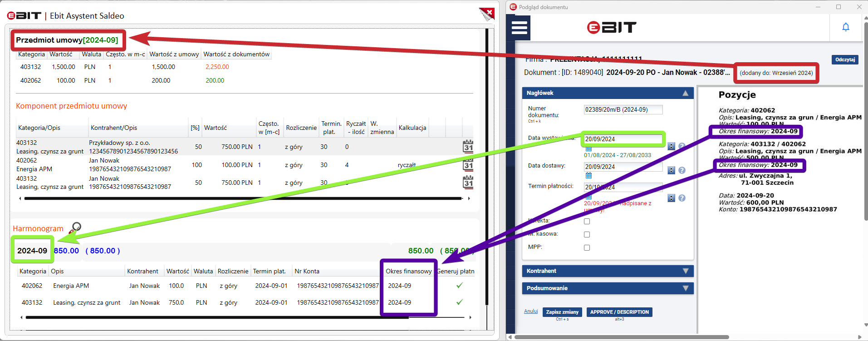Click the Harmonogram magnifier icon
The image size is (868, 341).
pos(75,227)
